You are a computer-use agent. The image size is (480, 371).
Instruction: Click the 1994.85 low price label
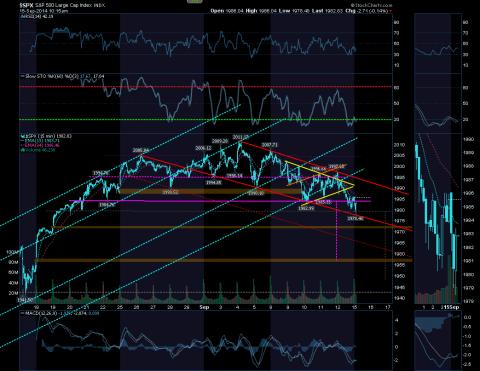(x=213, y=182)
